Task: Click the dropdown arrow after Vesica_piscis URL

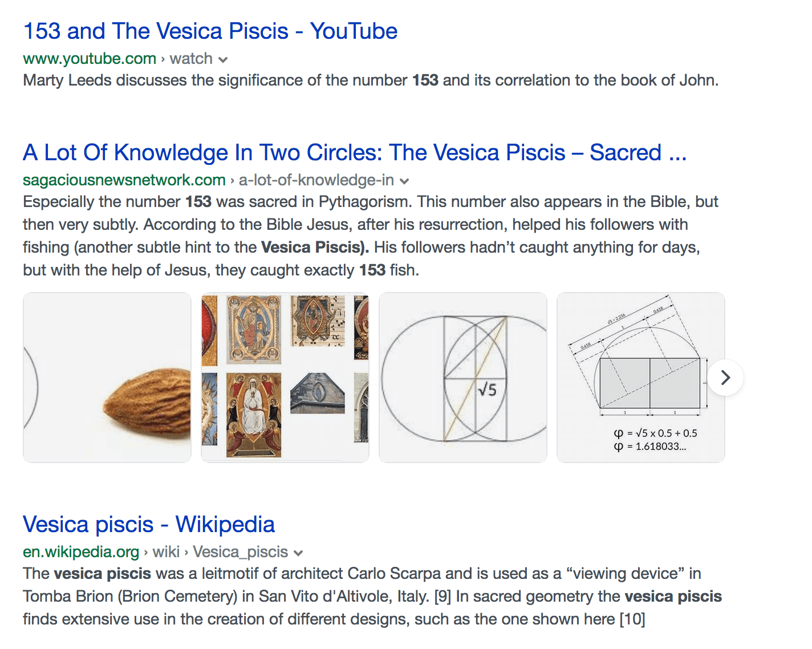Action: [298, 553]
